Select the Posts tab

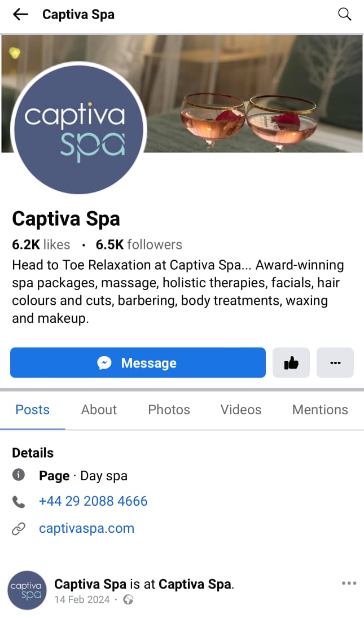(x=32, y=410)
